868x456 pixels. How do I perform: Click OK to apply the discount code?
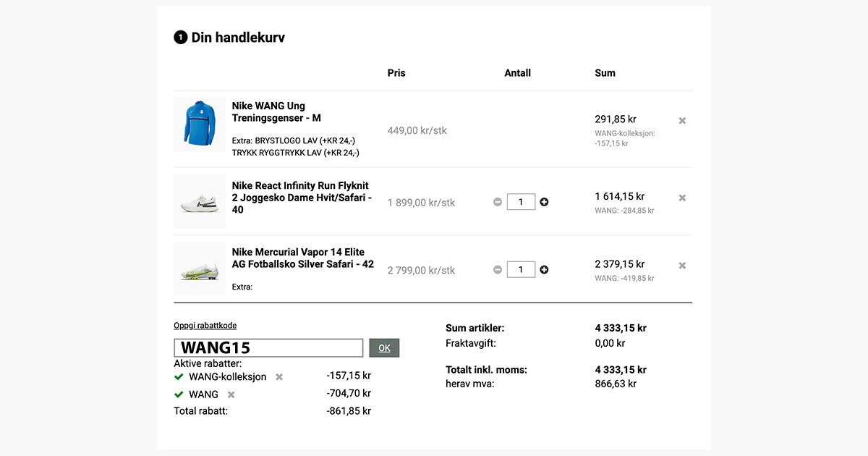pos(384,348)
